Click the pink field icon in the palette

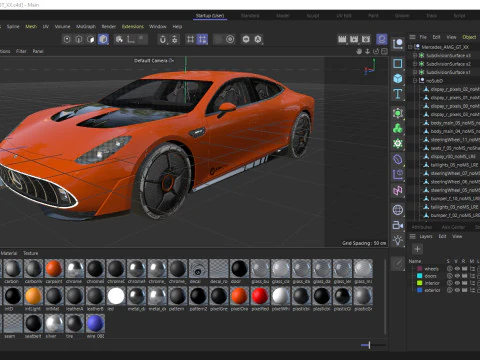tap(398, 191)
